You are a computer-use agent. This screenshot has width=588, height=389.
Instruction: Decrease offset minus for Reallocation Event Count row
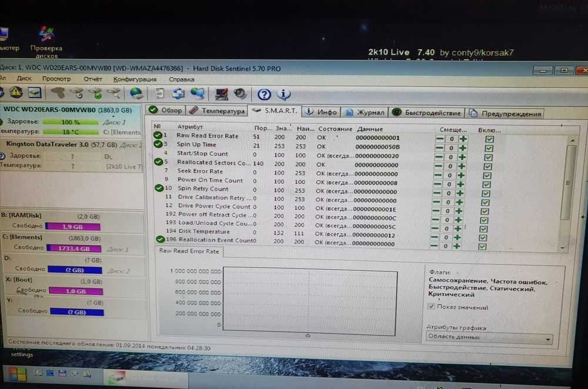point(434,246)
